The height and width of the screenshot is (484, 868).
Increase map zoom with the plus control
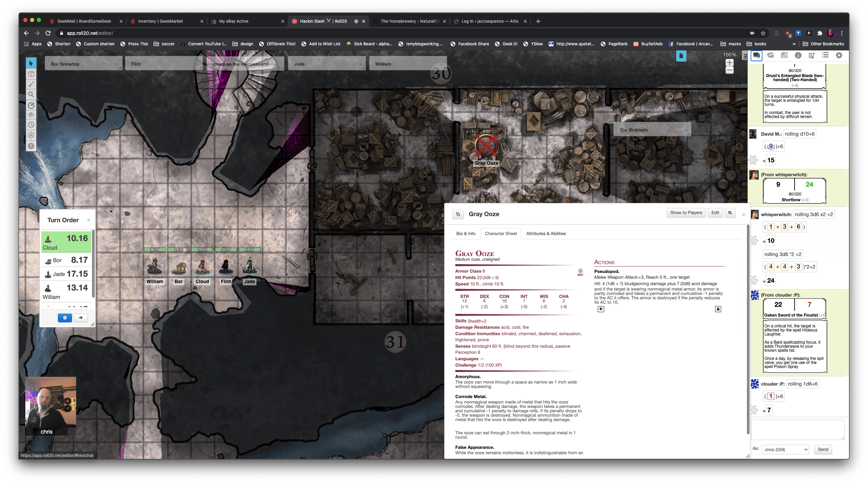[x=729, y=62]
